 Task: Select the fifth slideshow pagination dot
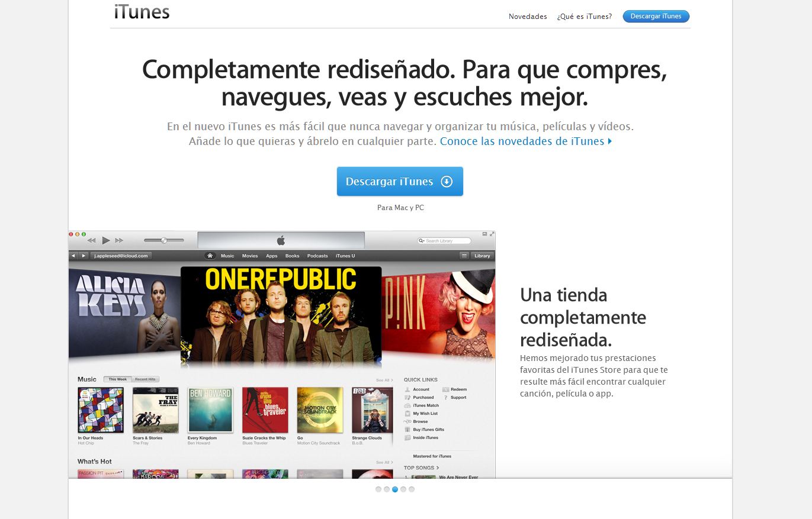[412, 489]
